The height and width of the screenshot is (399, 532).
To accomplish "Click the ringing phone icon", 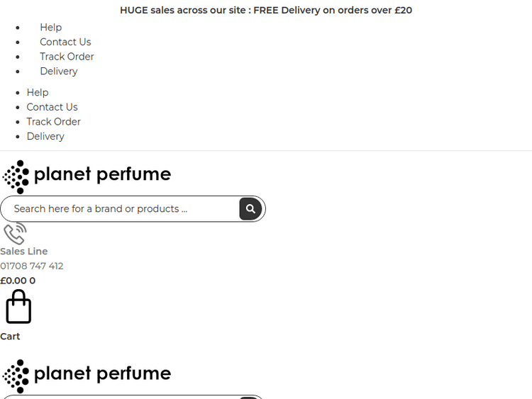I will click(x=15, y=233).
